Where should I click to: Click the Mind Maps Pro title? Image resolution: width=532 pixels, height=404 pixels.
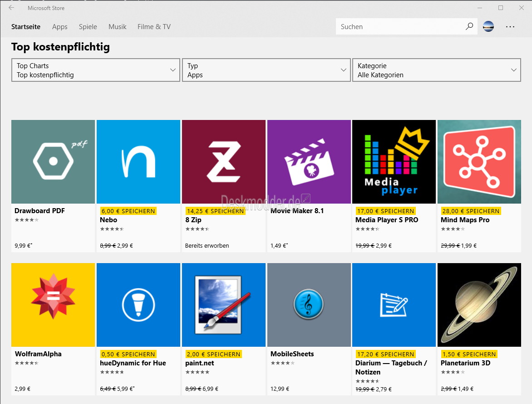click(x=465, y=220)
